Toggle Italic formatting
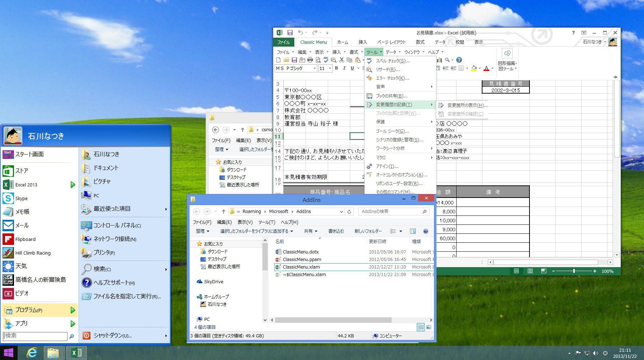The image size is (644, 360). 344,68
